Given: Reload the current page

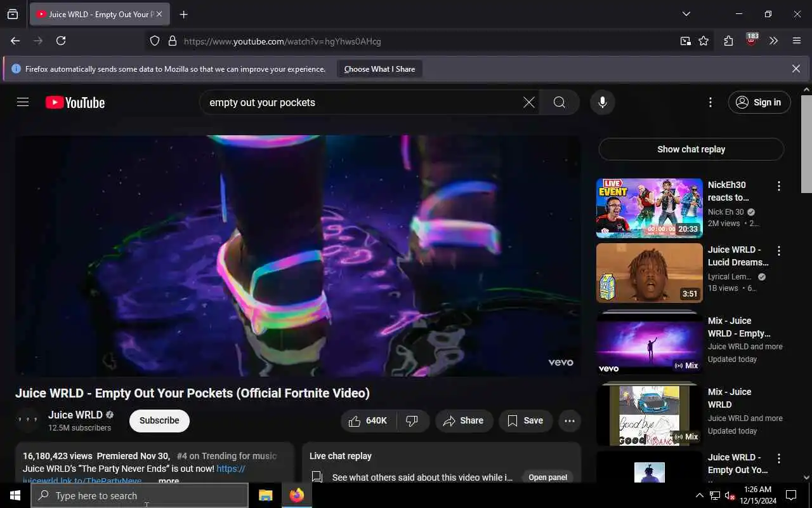Looking at the screenshot, I should 61,41.
